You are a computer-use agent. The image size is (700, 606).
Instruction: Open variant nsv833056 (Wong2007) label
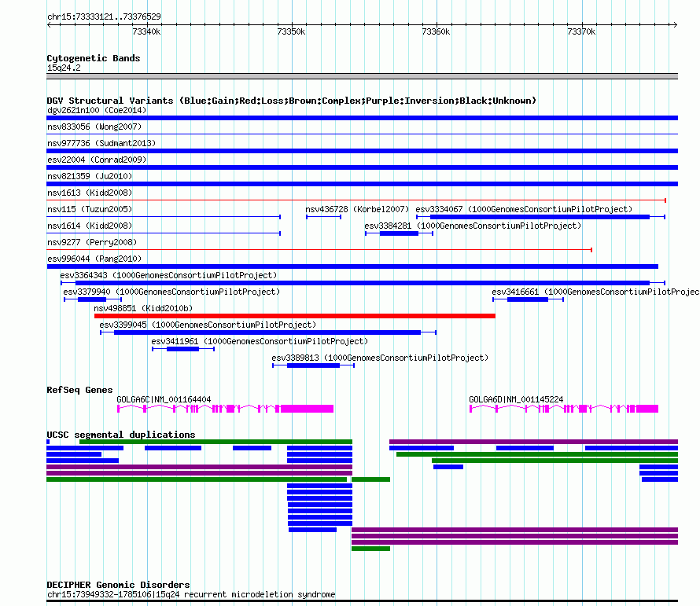pyautogui.click(x=94, y=127)
